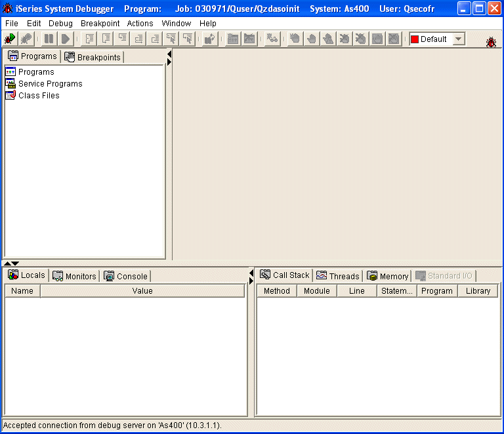Select Class Files in the tree

[x=32, y=96]
